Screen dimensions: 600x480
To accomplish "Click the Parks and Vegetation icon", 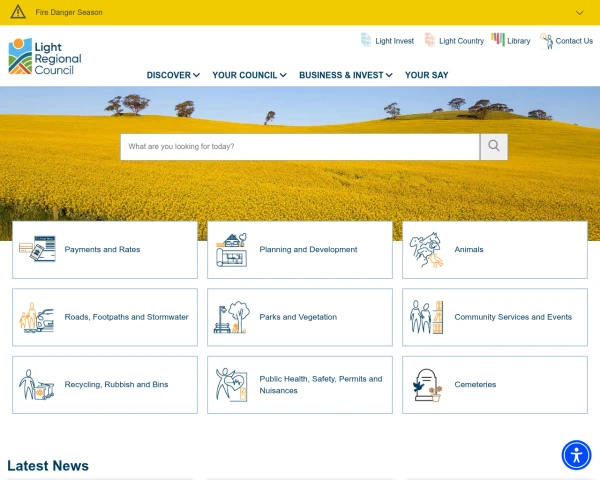I will pyautogui.click(x=232, y=317).
